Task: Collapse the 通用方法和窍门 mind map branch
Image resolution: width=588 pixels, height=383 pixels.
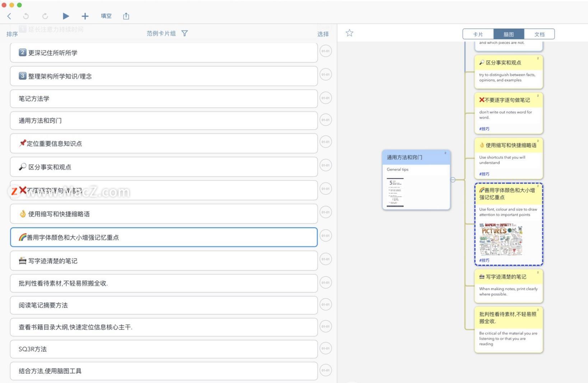Action: coord(453,180)
